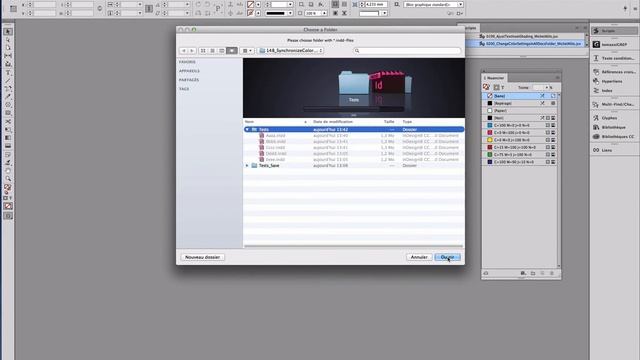Click the Ouvrir button
The height and width of the screenshot is (360, 640).
click(447, 257)
